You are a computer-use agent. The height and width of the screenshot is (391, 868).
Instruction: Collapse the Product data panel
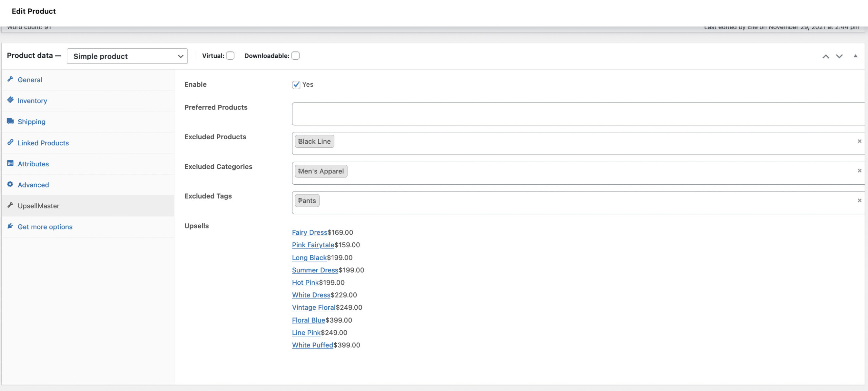click(x=855, y=56)
